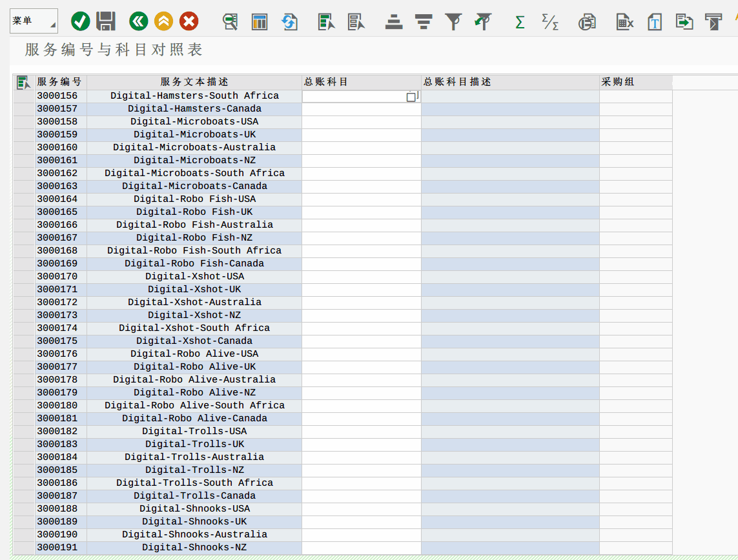Click 'Digital-Robo Alive-USA' cell
The image size is (738, 560).
[x=194, y=354]
